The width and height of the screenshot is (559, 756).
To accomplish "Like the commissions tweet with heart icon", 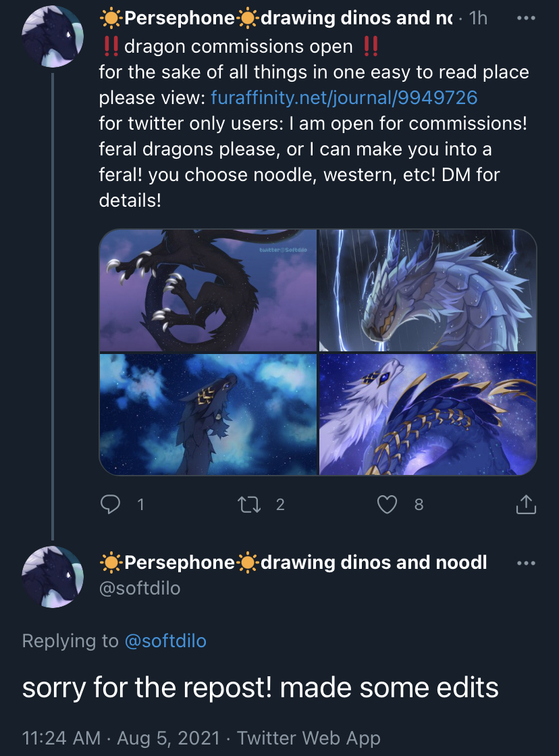I will pos(387,504).
